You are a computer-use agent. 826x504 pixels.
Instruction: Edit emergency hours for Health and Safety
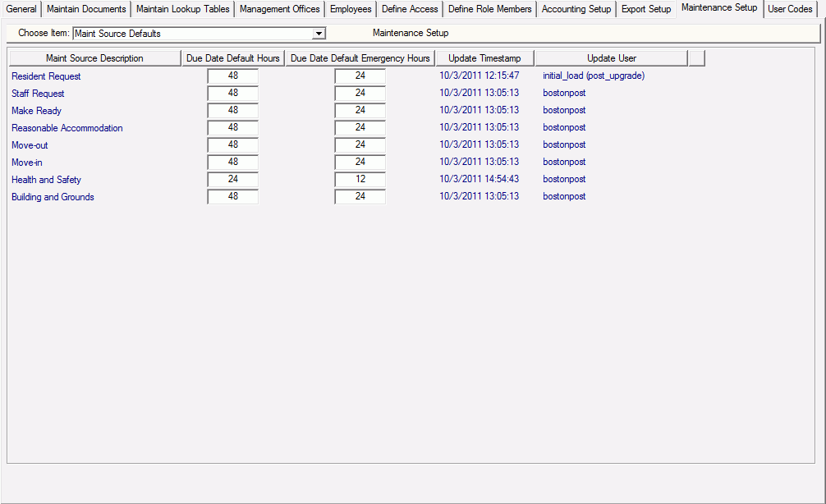[x=360, y=180]
